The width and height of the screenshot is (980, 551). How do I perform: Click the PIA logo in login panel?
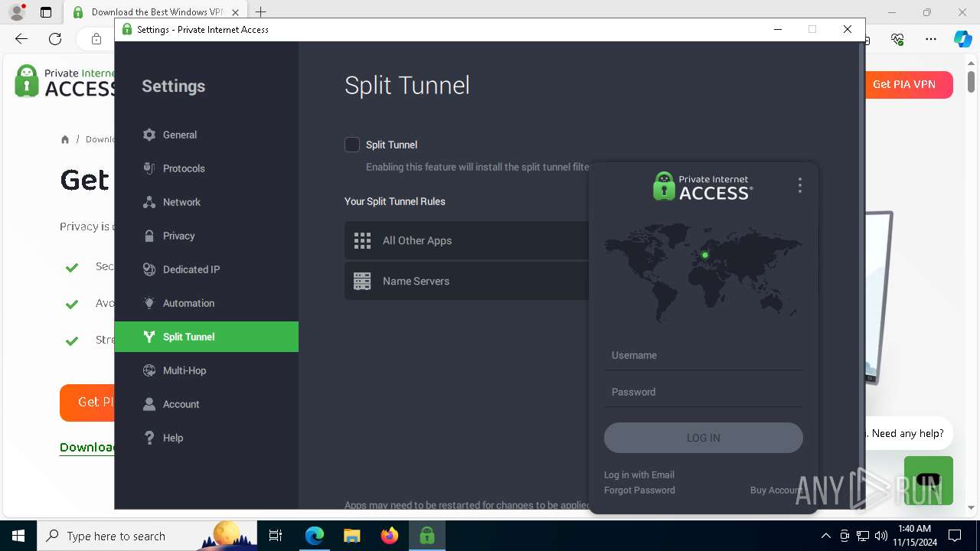point(703,186)
